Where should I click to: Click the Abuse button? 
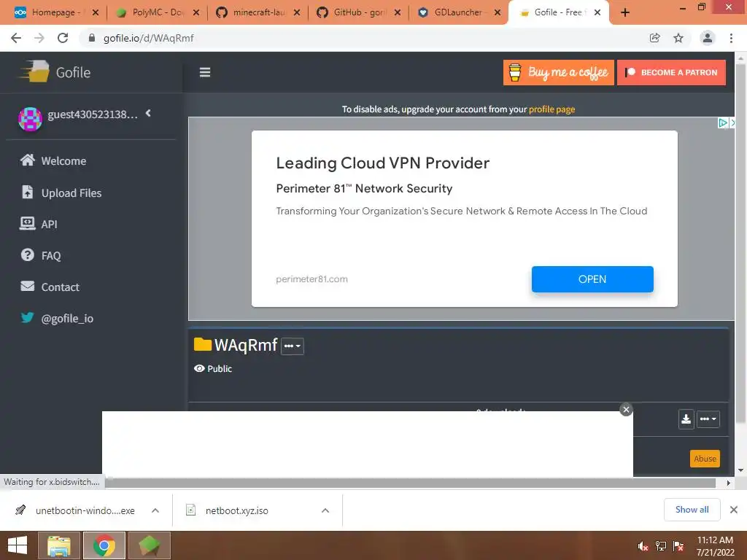point(705,459)
